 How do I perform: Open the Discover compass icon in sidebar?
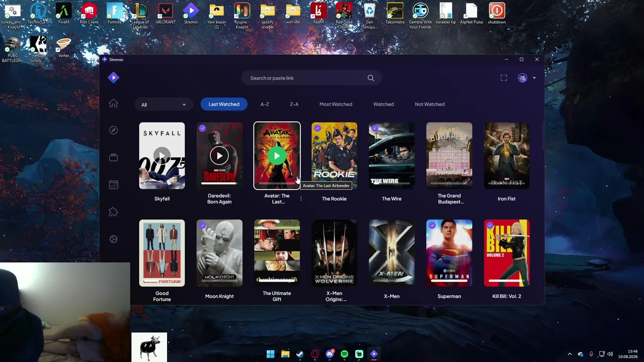tap(114, 130)
